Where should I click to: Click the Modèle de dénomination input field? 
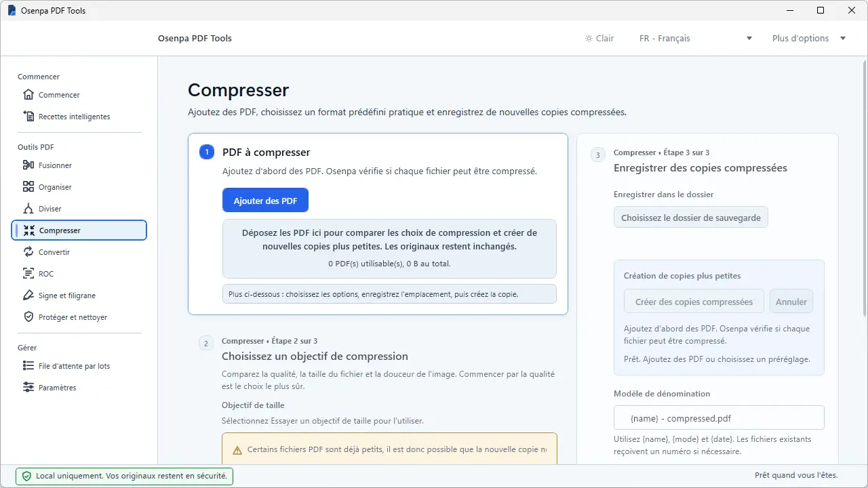[719, 418]
